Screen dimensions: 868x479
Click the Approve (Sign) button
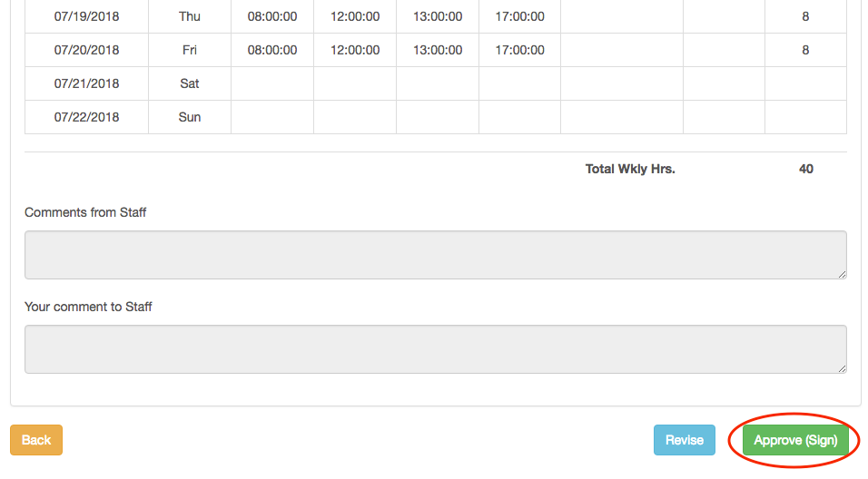795,440
